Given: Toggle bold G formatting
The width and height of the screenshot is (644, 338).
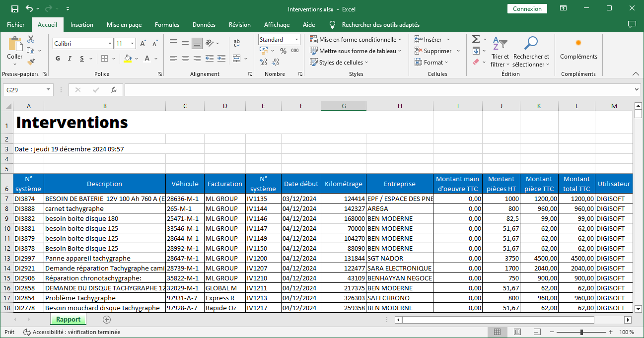Looking at the screenshot, I should (58, 59).
